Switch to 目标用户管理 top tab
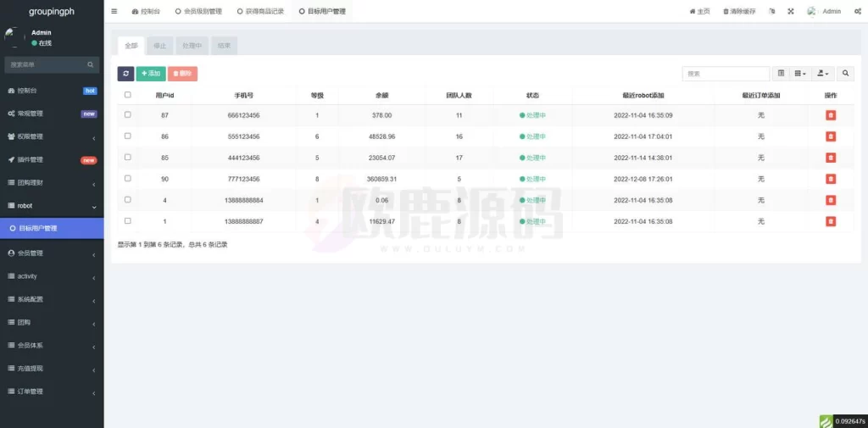 322,11
